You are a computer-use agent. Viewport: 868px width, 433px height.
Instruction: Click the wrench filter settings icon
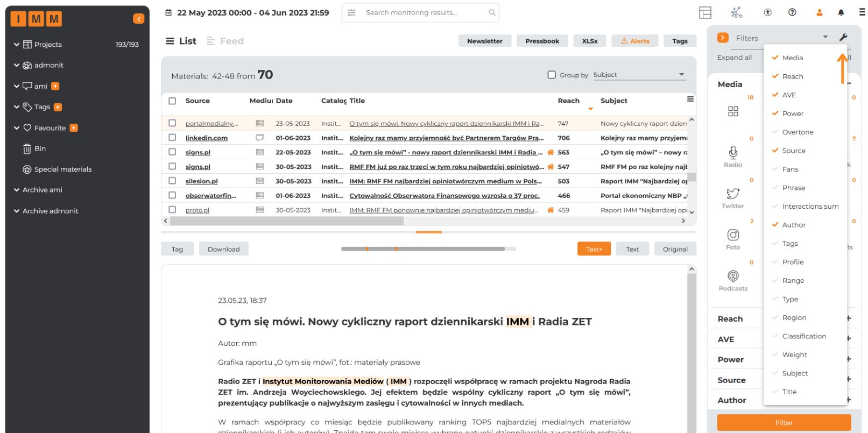[843, 37]
